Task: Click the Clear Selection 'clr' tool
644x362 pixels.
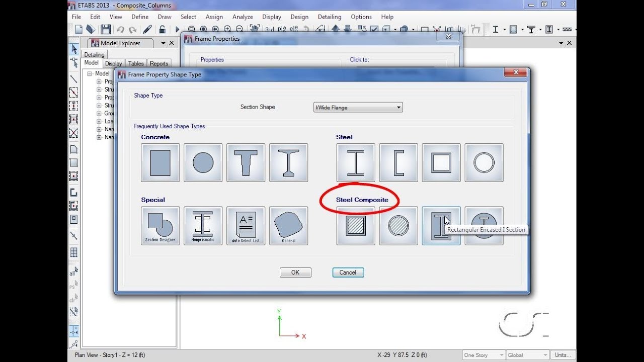Action: pyautogui.click(x=73, y=298)
